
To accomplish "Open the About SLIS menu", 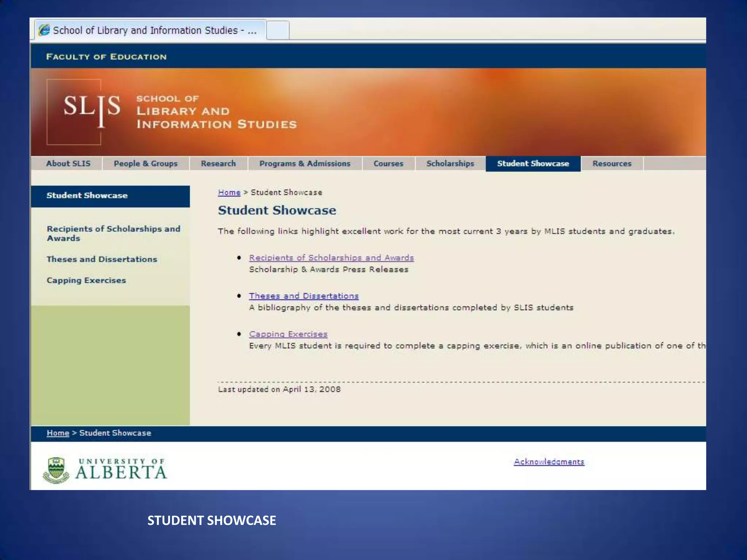I will [x=68, y=163].
